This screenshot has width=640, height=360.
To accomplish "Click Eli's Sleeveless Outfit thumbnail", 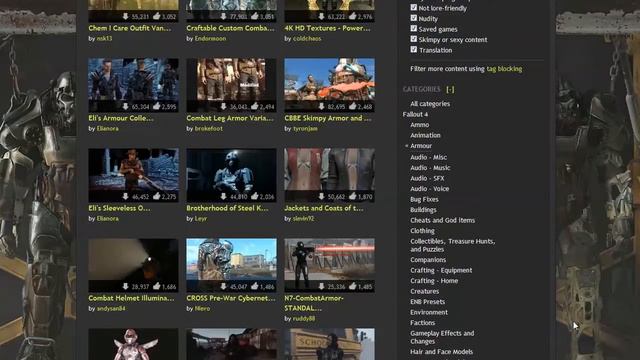I will (x=133, y=175).
